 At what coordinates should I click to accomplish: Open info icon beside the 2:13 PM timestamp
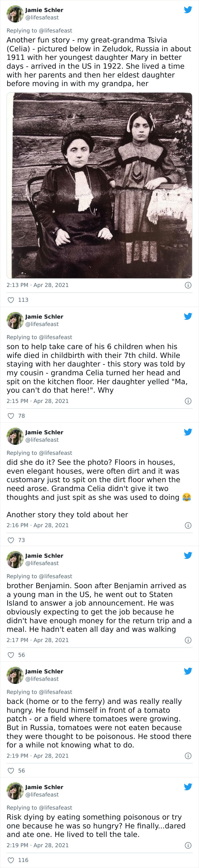point(188,285)
